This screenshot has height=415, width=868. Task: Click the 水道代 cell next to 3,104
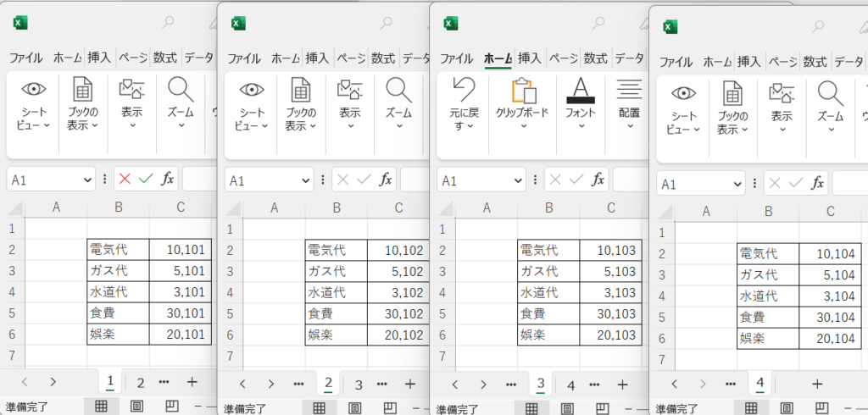click(x=767, y=296)
